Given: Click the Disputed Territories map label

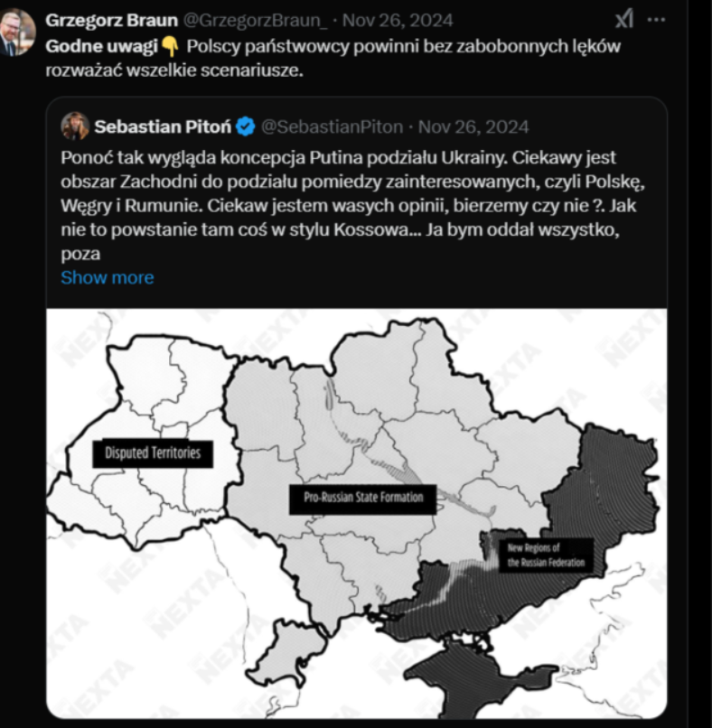Looking at the screenshot, I should tap(153, 453).
